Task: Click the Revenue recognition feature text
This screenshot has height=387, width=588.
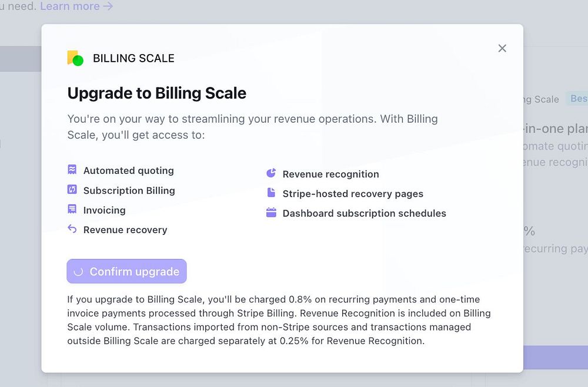Action: [x=330, y=174]
